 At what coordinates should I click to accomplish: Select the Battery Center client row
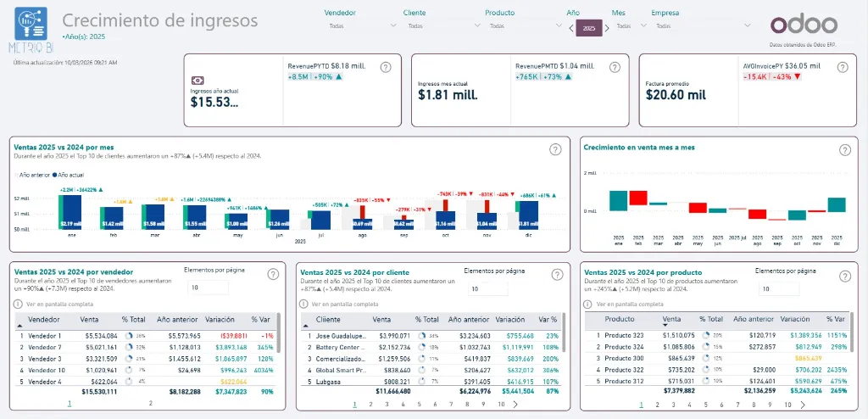[x=431, y=347]
